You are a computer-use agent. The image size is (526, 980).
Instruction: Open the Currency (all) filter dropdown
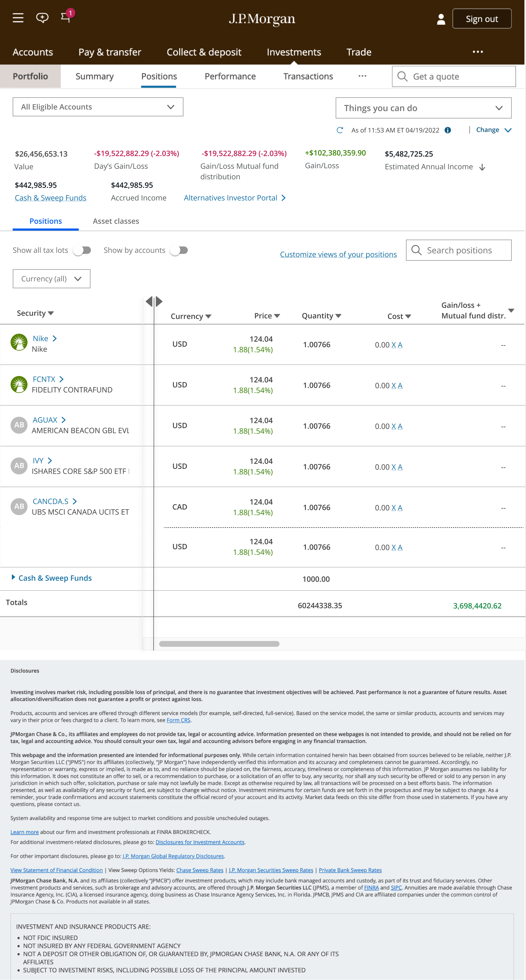tap(51, 279)
